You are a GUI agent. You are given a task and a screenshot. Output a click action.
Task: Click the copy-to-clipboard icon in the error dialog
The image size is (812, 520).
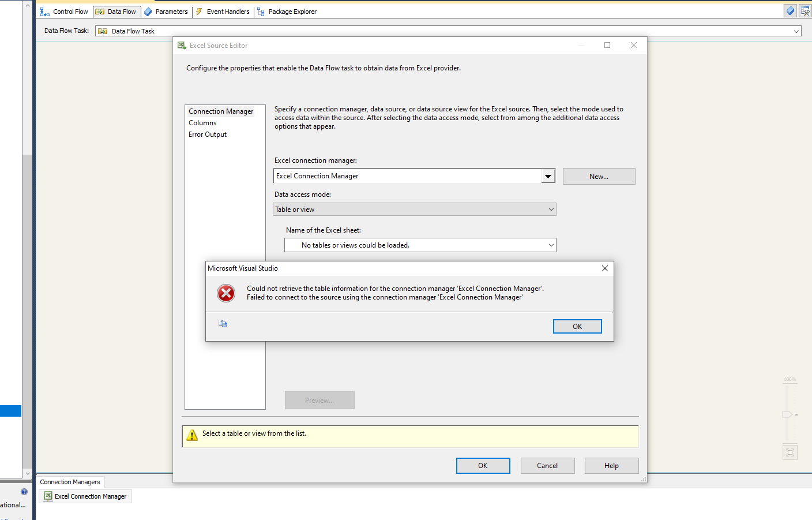(223, 323)
